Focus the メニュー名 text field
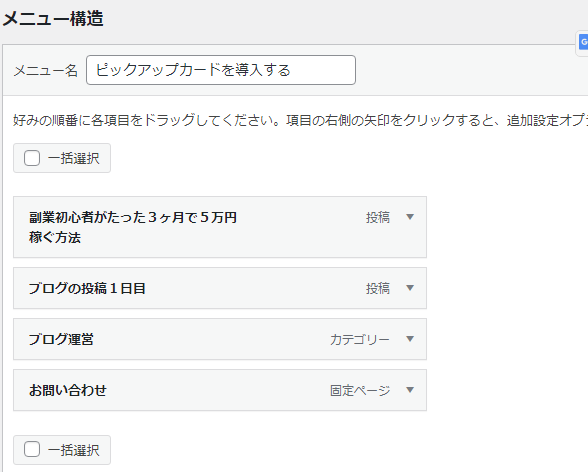Viewport: 588px width, 472px height. [221, 70]
